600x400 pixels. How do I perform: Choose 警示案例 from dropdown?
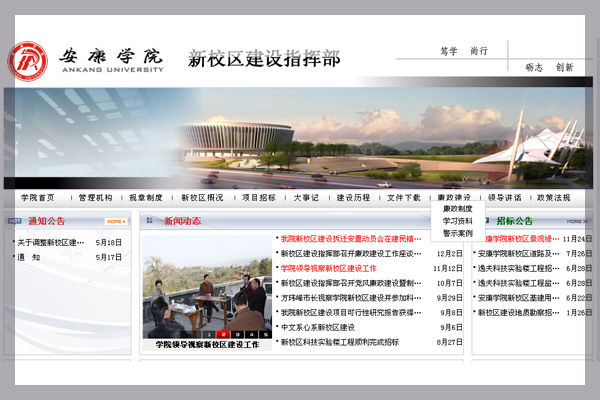tap(457, 233)
